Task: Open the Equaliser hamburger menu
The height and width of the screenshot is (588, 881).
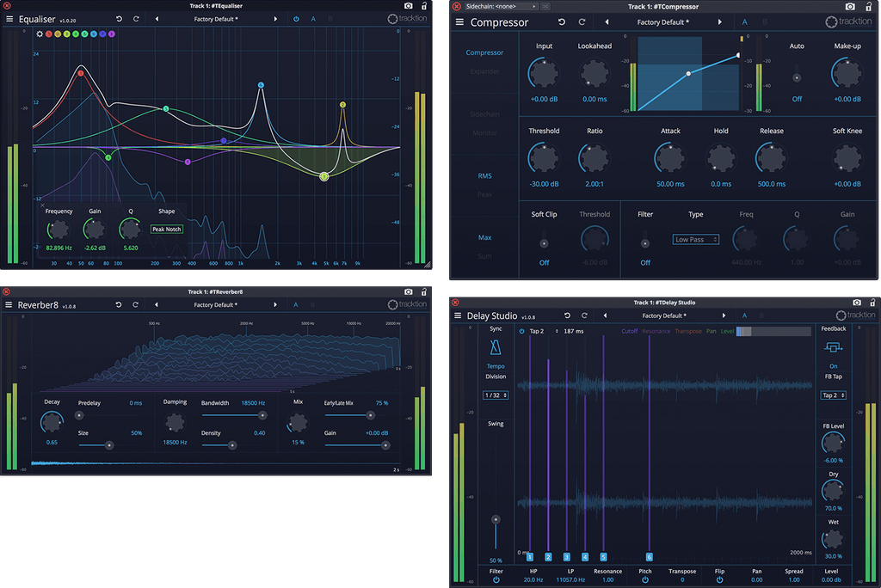Action: 9,19
